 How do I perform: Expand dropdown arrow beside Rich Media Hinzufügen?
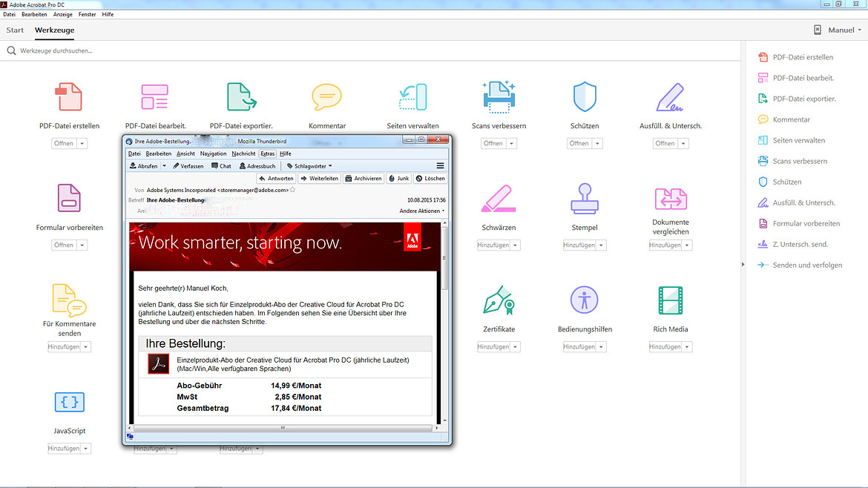(687, 347)
